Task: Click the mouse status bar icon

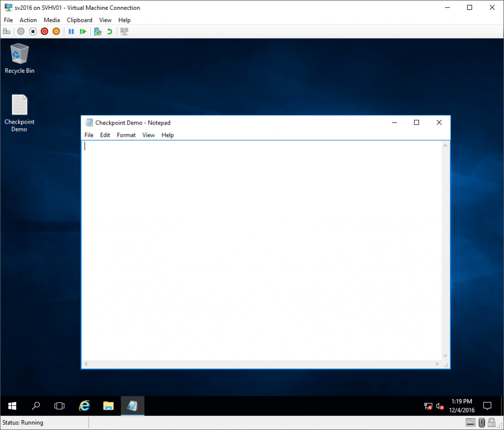Action: 481,423
